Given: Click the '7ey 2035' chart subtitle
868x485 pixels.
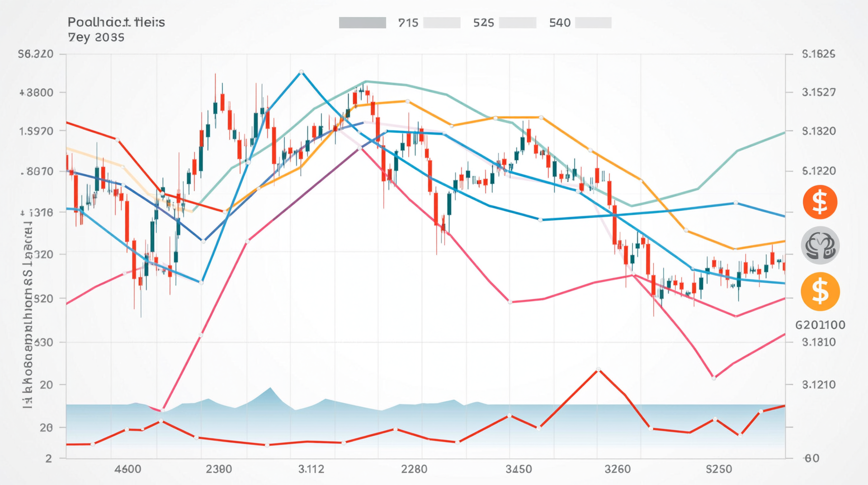Looking at the screenshot, I should coord(96,38).
